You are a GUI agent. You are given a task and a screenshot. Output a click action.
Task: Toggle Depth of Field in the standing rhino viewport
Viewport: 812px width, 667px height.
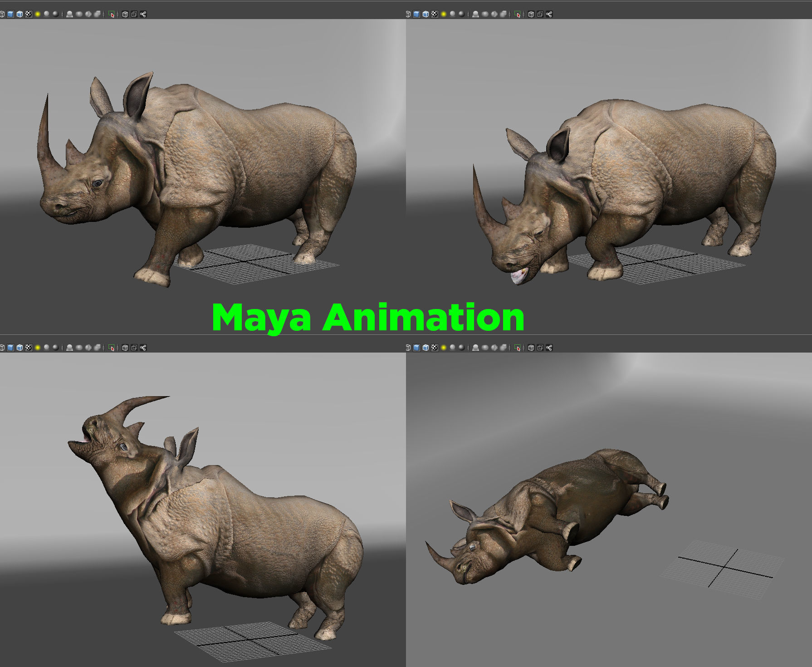pos(97,14)
